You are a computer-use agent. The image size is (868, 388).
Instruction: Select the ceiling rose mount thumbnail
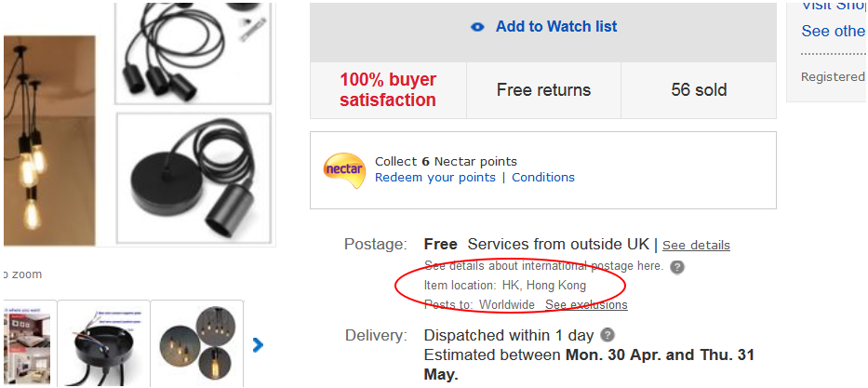pos(103,343)
